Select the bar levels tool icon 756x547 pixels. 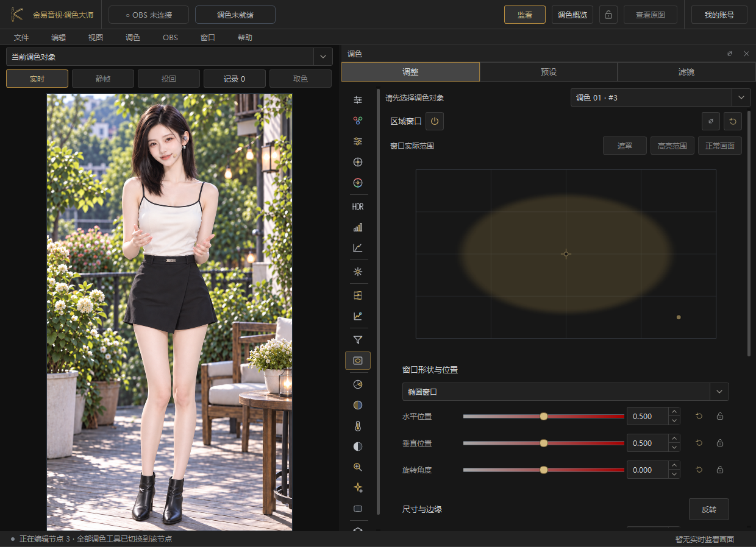point(358,227)
